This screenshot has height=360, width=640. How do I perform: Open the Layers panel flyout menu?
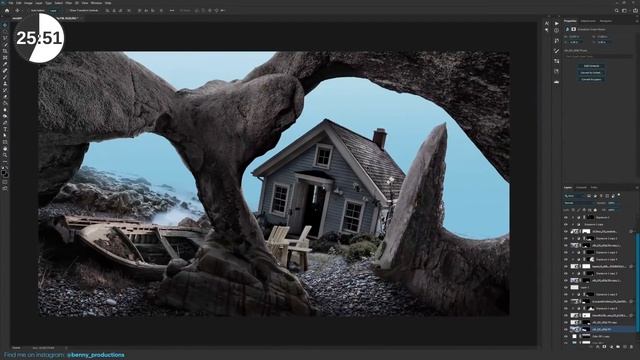[637, 188]
